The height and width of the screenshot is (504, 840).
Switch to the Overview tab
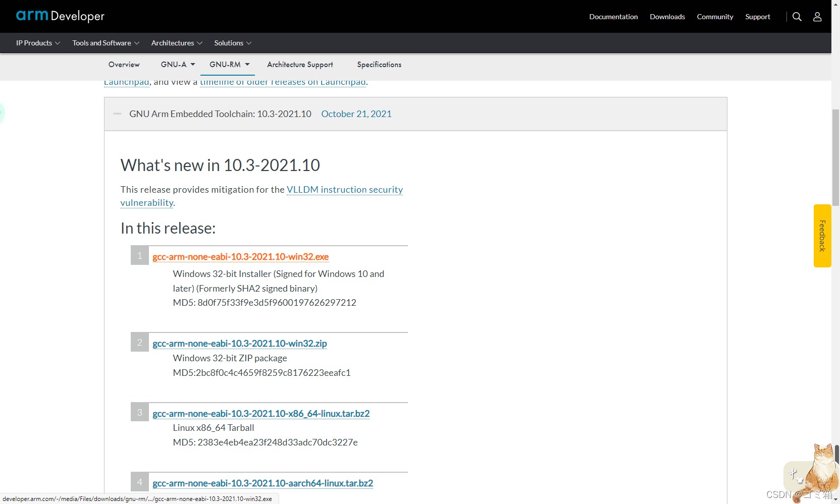click(124, 65)
